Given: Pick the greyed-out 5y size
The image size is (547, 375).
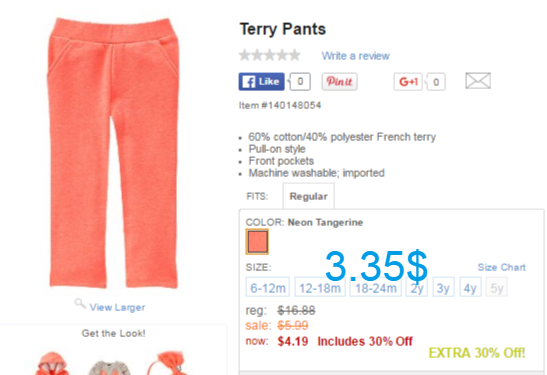Looking at the screenshot, I should (497, 287).
